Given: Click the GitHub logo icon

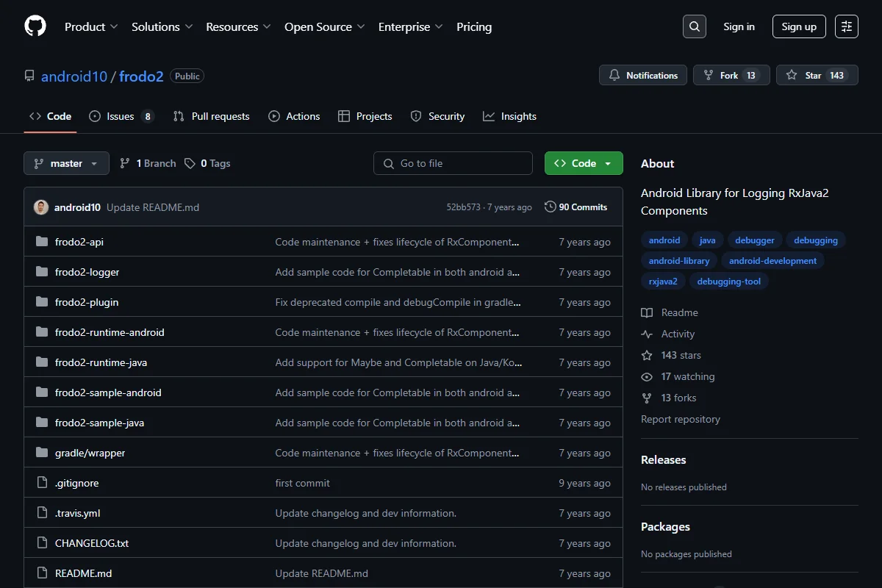Looking at the screenshot, I should point(35,26).
